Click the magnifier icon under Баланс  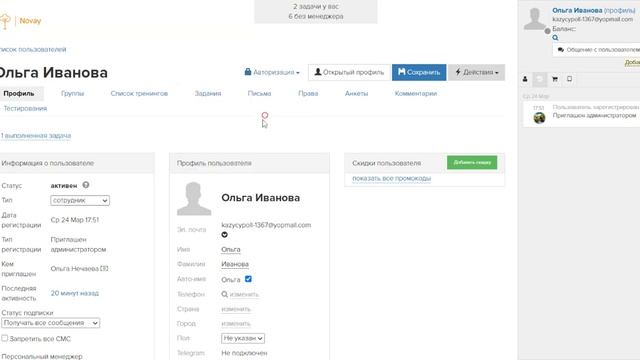pyautogui.click(x=555, y=38)
